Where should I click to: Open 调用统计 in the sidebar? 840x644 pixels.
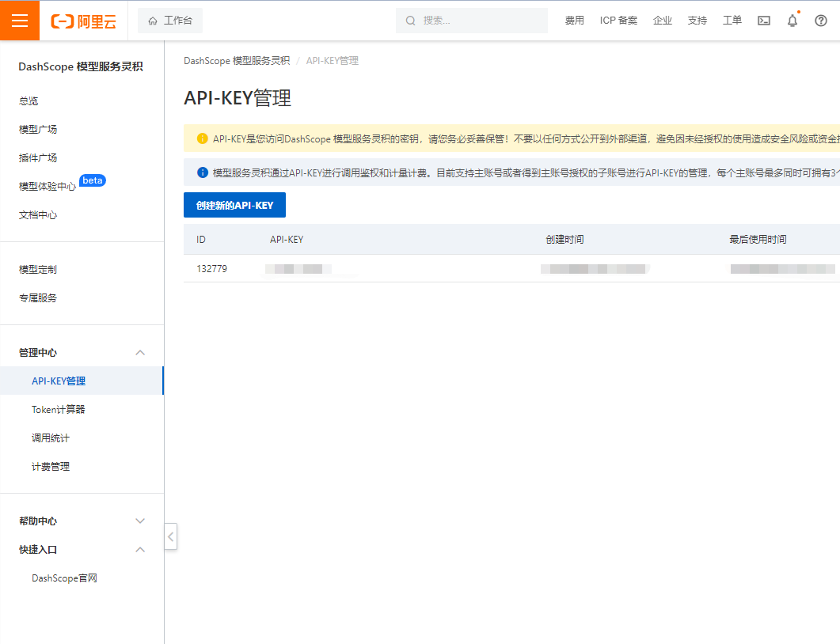click(51, 438)
